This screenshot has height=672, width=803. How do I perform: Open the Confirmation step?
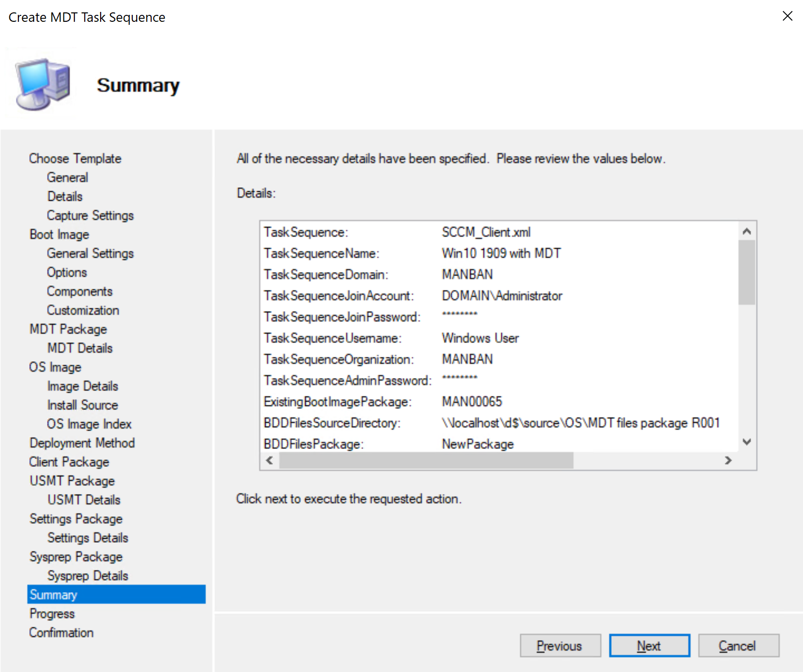pyautogui.click(x=61, y=632)
